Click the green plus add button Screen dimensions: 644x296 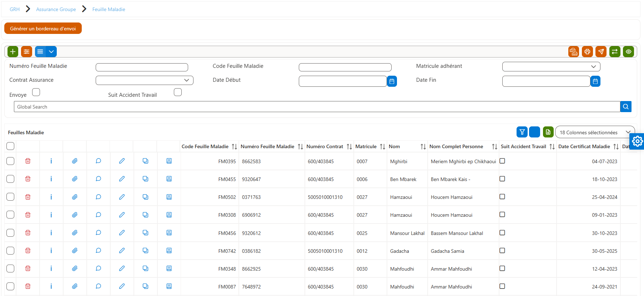click(13, 52)
